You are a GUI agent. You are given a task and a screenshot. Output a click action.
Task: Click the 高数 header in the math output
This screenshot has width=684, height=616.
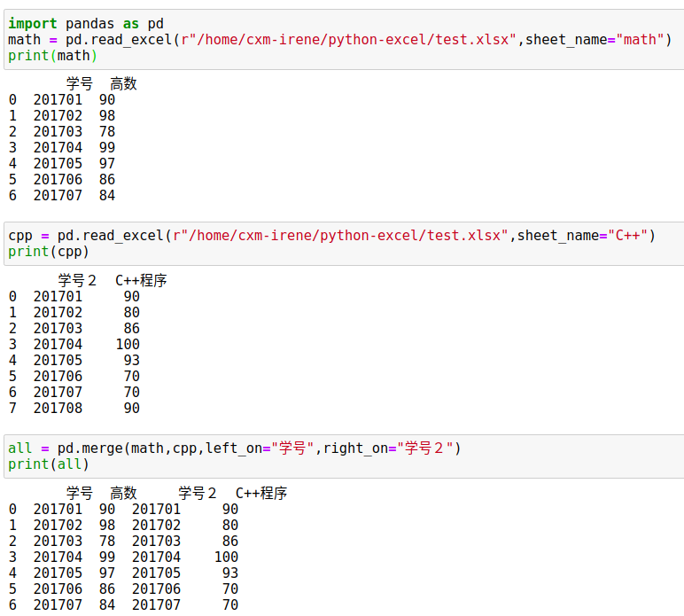[123, 83]
